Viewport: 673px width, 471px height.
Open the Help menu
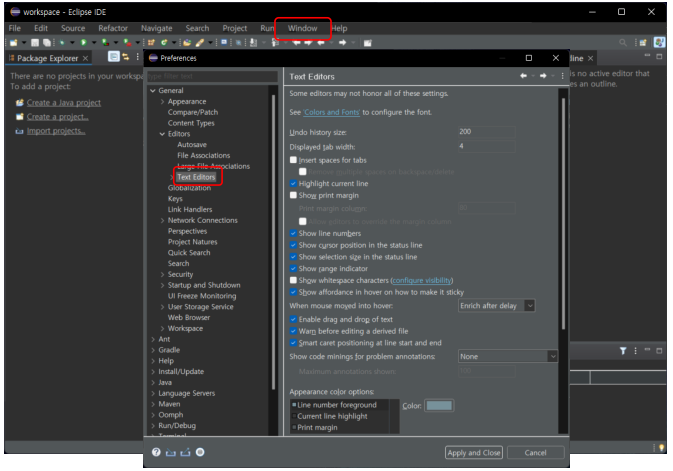coord(339,28)
